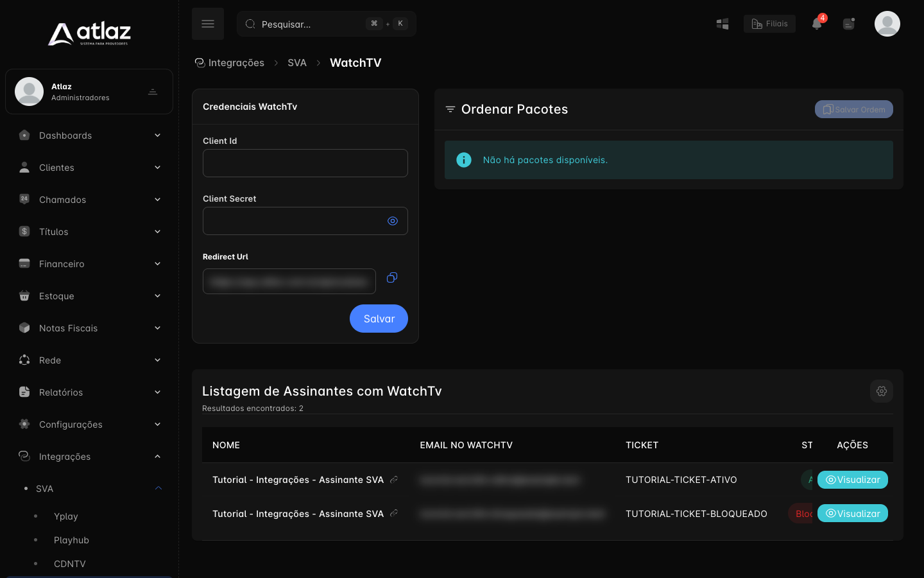Viewport: 924px width, 578px height.
Task: Copy the Redirect Url value
Action: [x=392, y=277]
